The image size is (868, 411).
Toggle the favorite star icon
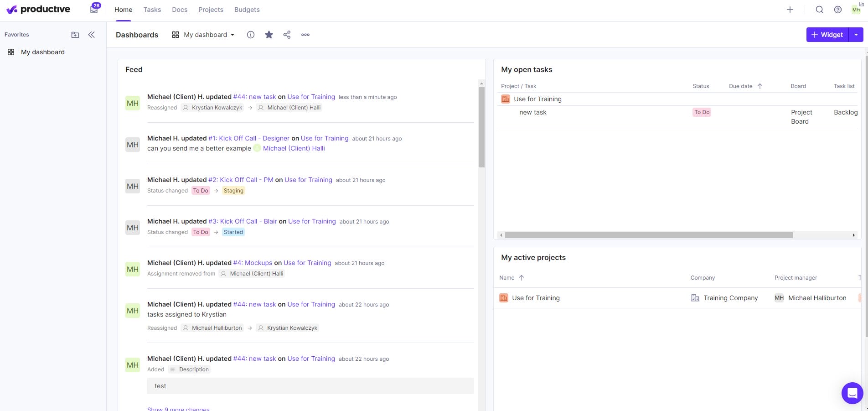click(x=269, y=35)
